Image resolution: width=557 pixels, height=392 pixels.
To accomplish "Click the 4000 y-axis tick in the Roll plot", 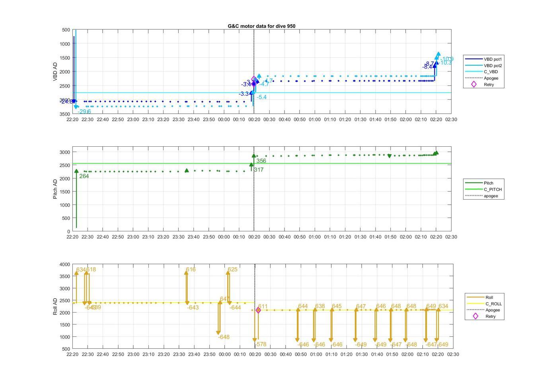I will pyautogui.click(x=65, y=265).
